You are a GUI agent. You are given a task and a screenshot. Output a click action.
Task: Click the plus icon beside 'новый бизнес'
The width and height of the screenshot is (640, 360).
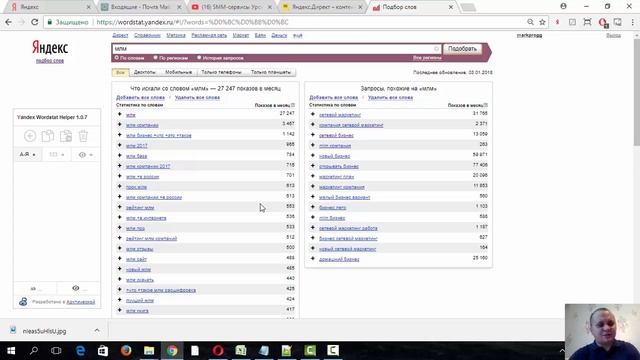click(313, 156)
